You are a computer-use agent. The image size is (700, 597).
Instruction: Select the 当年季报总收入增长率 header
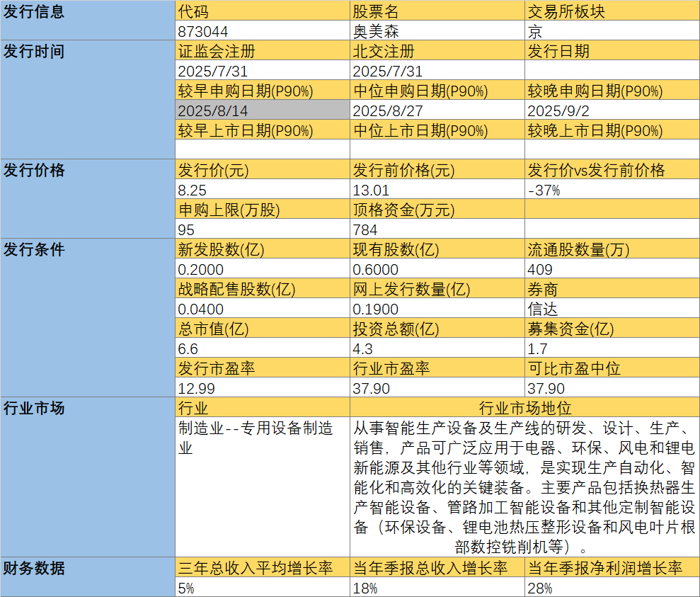click(x=437, y=567)
